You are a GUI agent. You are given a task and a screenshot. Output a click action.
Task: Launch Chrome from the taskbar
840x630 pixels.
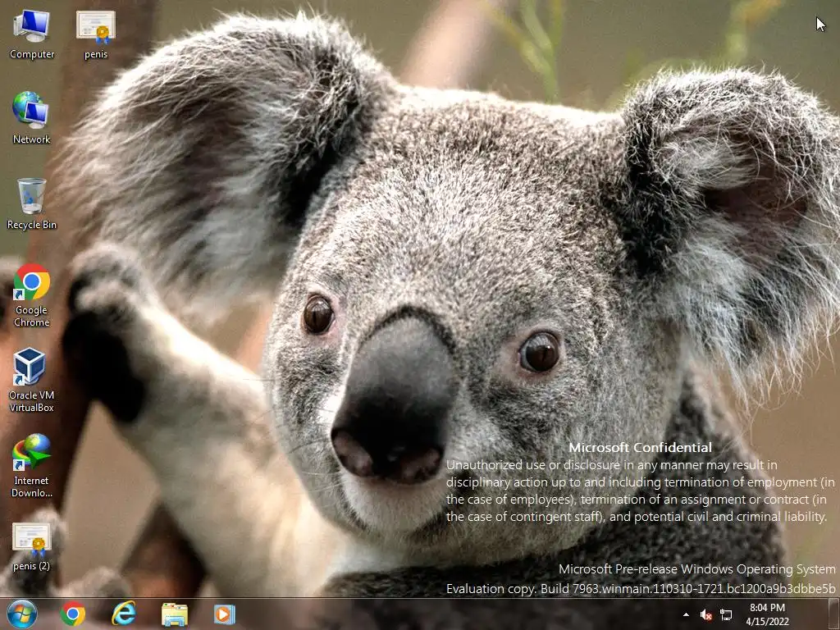coord(73,614)
